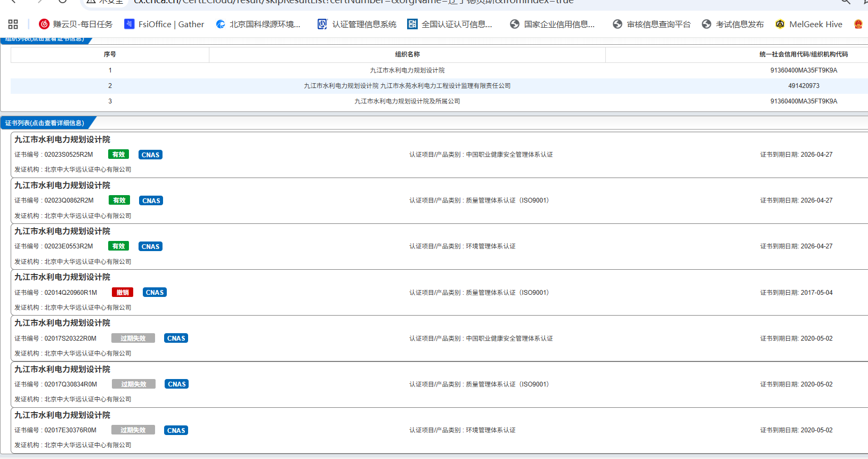868x459 pixels.
Task: Open certificate title above number 02014Q20960R1M
Action: click(62, 277)
